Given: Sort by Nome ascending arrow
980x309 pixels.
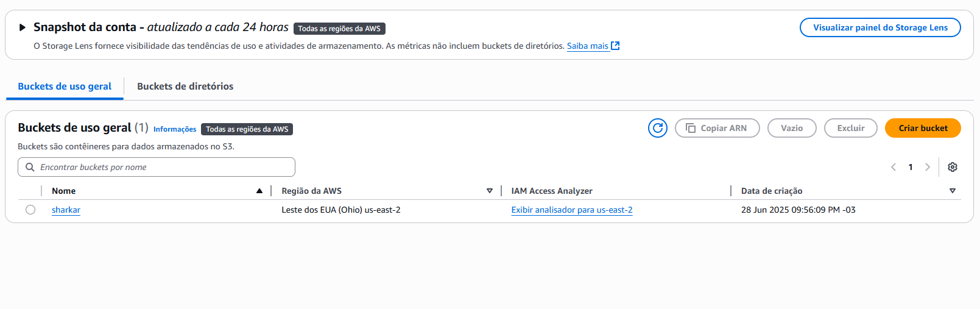Looking at the screenshot, I should (x=259, y=191).
